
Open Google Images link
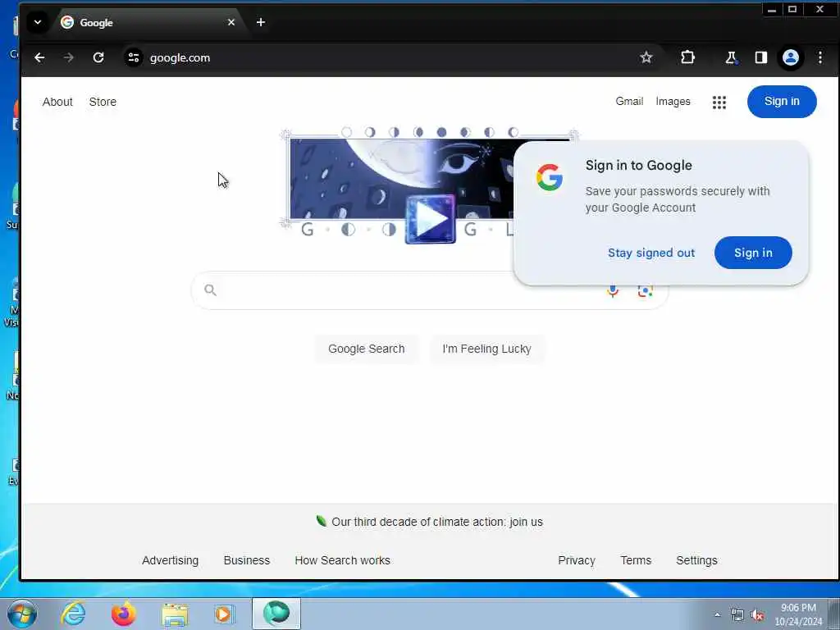click(673, 101)
